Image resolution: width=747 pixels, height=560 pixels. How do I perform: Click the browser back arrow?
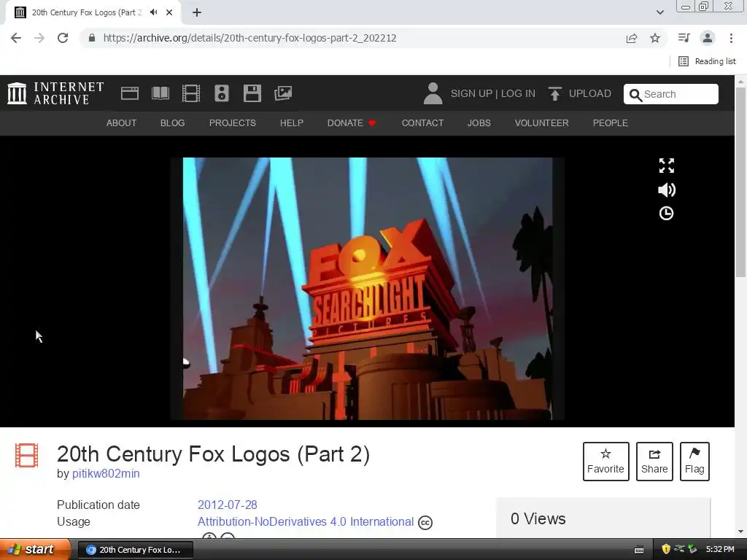click(16, 38)
